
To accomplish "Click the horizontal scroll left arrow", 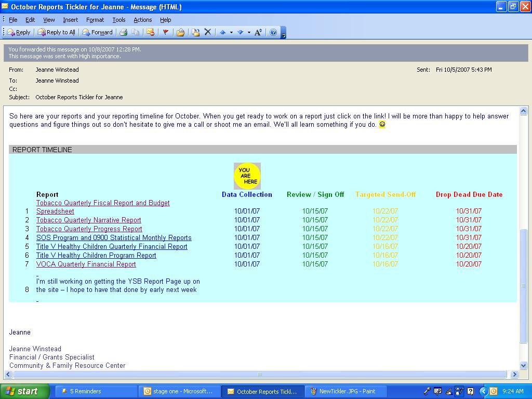I will coord(8,374).
